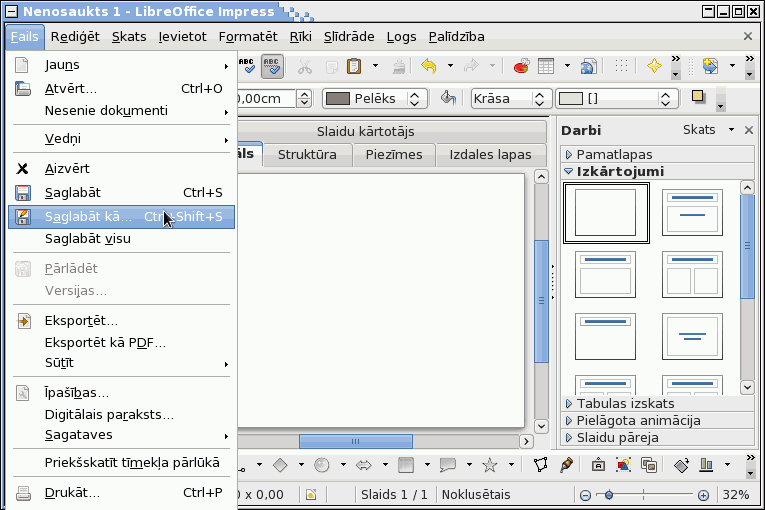Toggle the display grid dots button
The image size is (765, 510).
pos(621,65)
